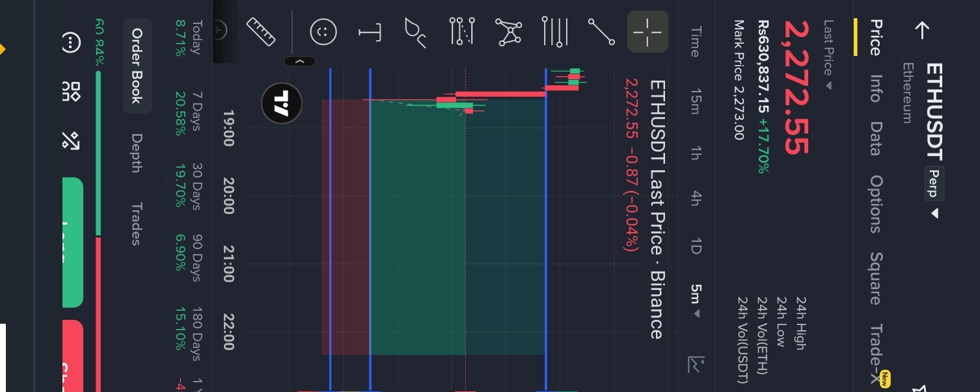
Task: Open the grid widgets icon
Action: 70,91
